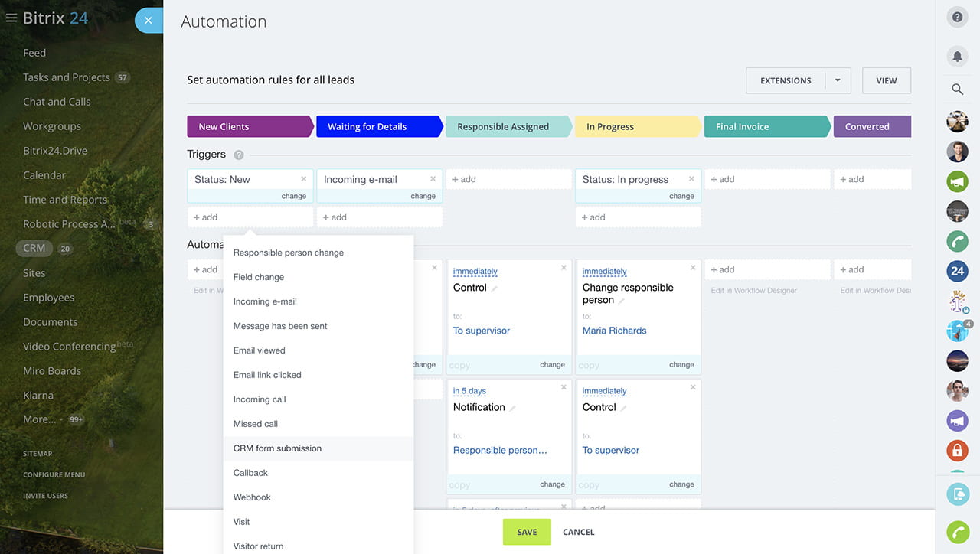
Task: Choose Callback trigger option
Action: click(x=318, y=473)
